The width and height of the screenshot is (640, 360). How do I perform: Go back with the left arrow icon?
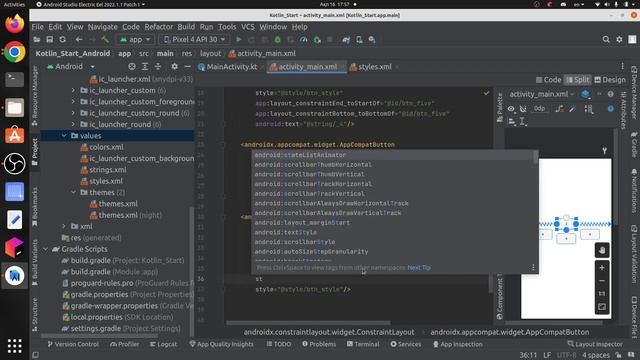[79, 40]
